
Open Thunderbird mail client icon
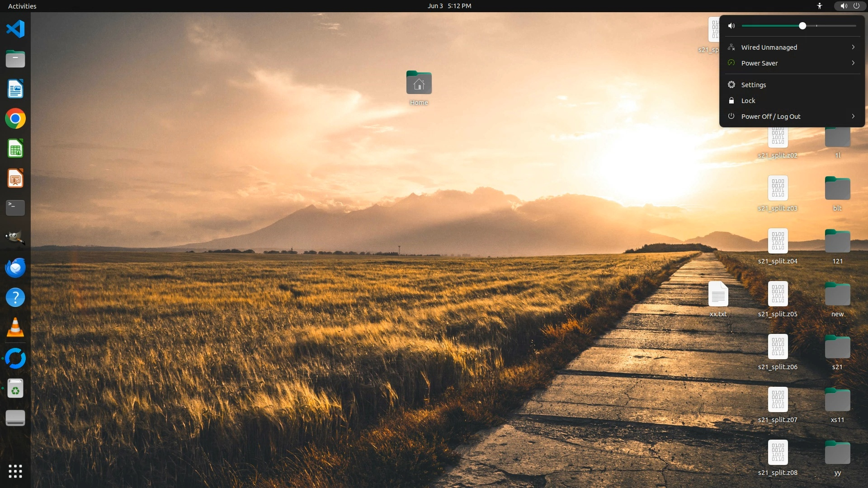click(15, 268)
